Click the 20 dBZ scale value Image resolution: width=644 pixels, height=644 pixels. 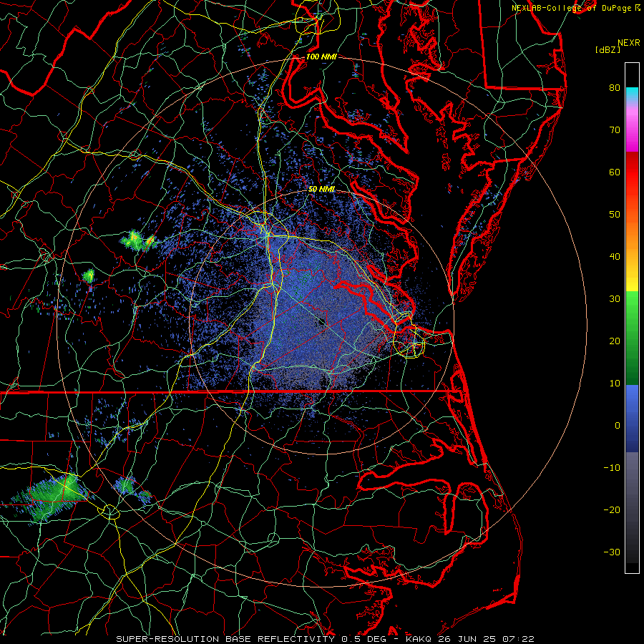tap(615, 341)
